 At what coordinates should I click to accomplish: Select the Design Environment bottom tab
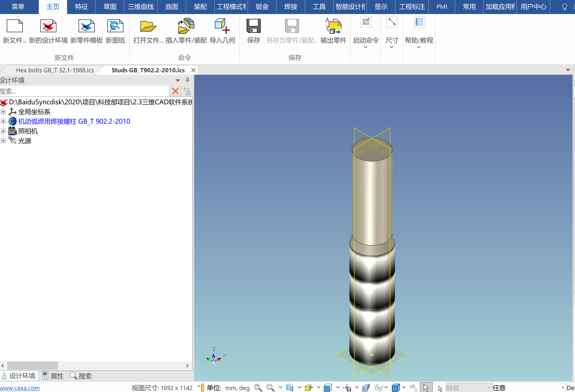point(19,376)
